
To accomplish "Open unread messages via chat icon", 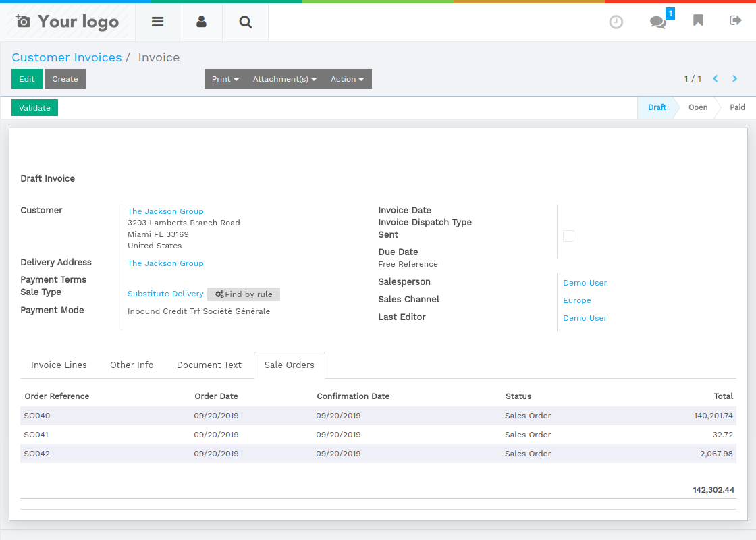I will [657, 22].
